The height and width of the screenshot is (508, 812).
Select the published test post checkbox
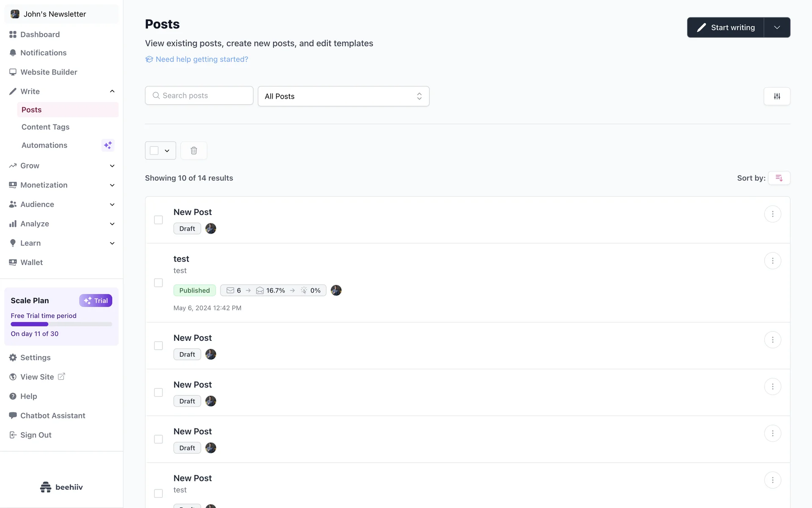tap(159, 283)
